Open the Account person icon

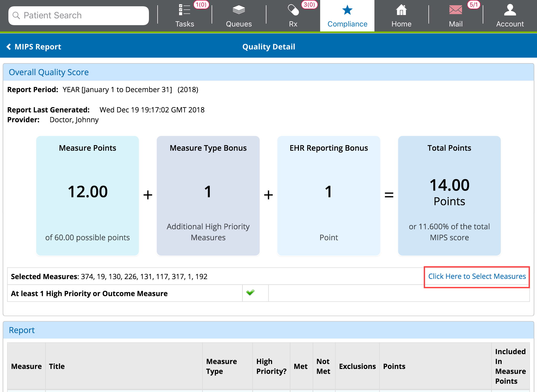pos(510,10)
